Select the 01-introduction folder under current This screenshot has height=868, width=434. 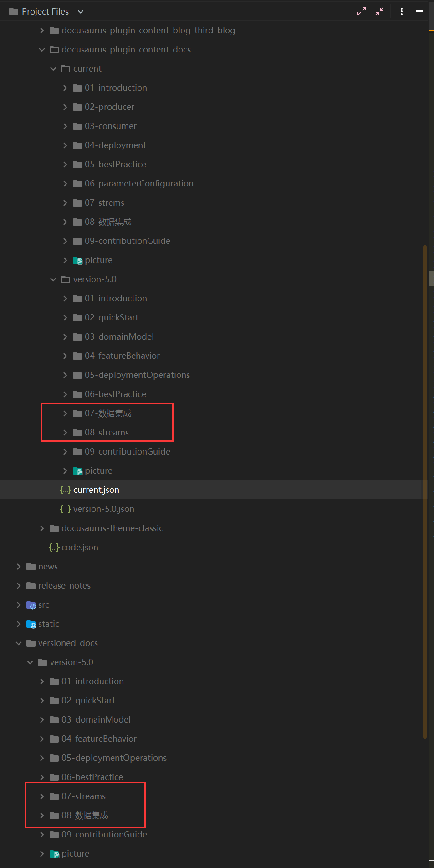pyautogui.click(x=116, y=88)
